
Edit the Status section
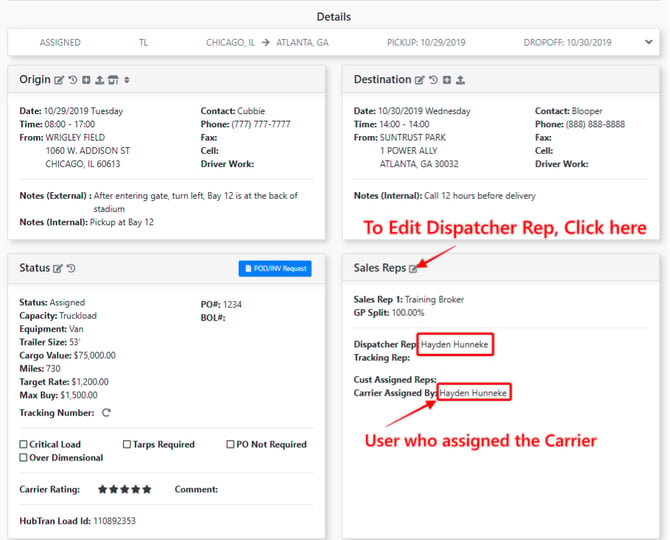coord(57,268)
